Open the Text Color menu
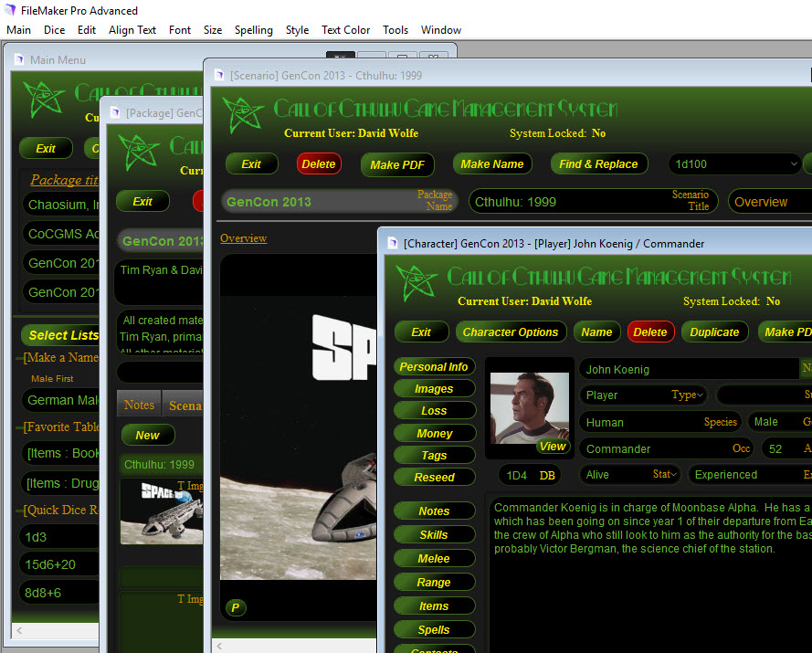 (x=345, y=30)
